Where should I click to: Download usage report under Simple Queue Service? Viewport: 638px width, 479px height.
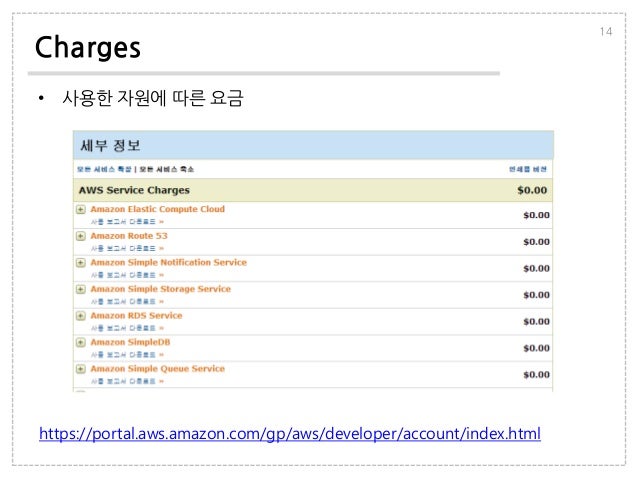click(127, 381)
